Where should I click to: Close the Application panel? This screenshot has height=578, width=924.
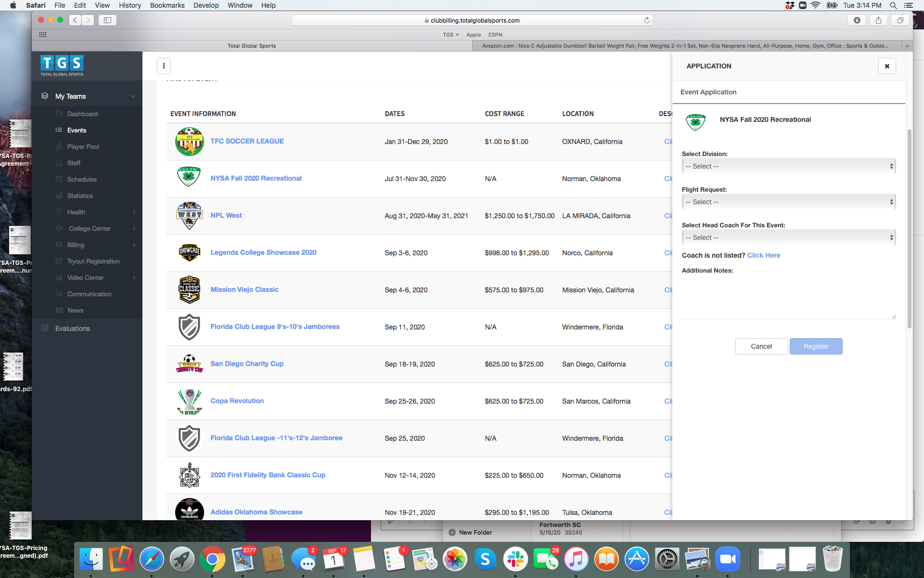coord(886,66)
